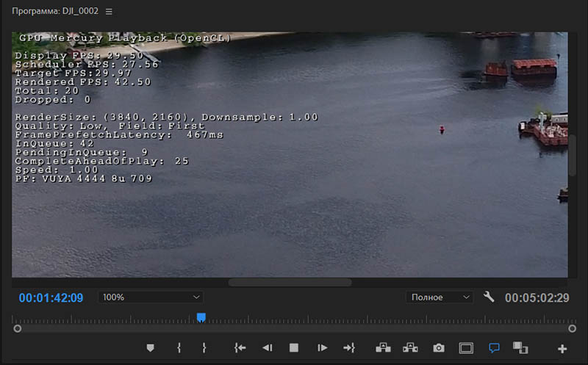The image size is (588, 365).
Task: Mark In point with the left brace icon
Action: point(179,348)
